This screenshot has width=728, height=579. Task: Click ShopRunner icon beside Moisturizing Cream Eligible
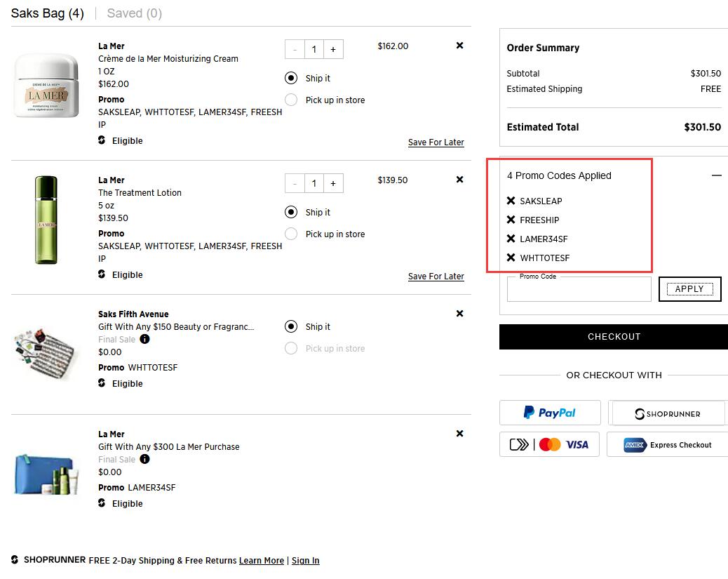pos(102,140)
